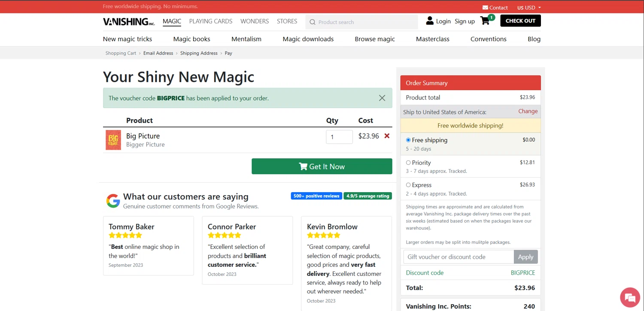Image resolution: width=644 pixels, height=311 pixels.
Task: Open the MAGIC top menu
Action: [x=172, y=21]
